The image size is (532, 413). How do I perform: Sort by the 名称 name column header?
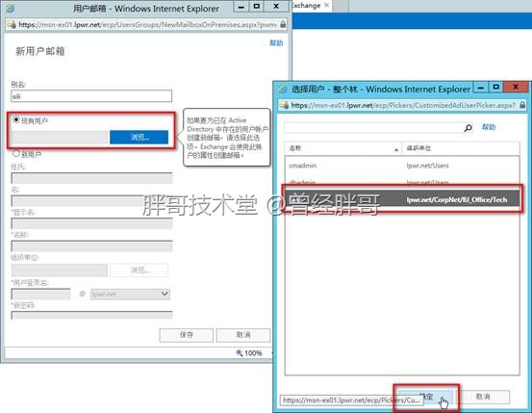click(x=343, y=148)
